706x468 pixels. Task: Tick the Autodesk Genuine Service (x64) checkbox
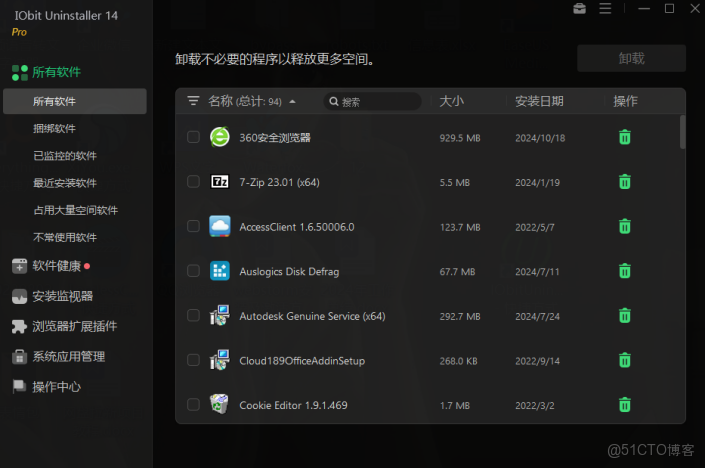pyautogui.click(x=193, y=315)
